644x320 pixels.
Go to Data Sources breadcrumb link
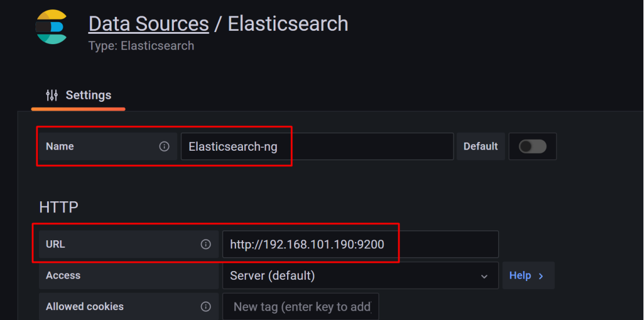pyautogui.click(x=149, y=24)
